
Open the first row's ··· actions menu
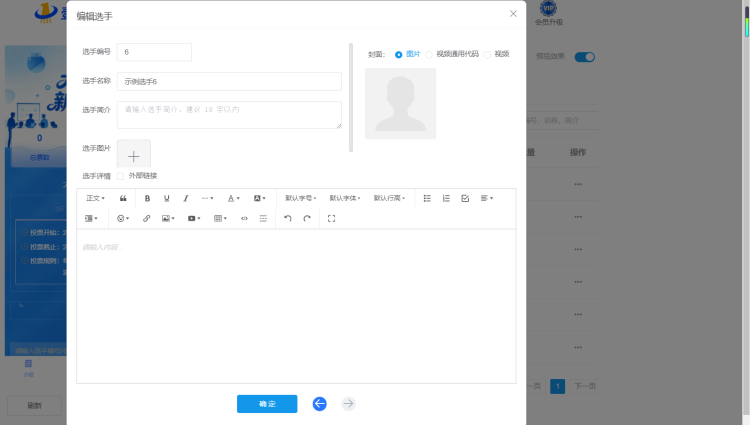578,184
